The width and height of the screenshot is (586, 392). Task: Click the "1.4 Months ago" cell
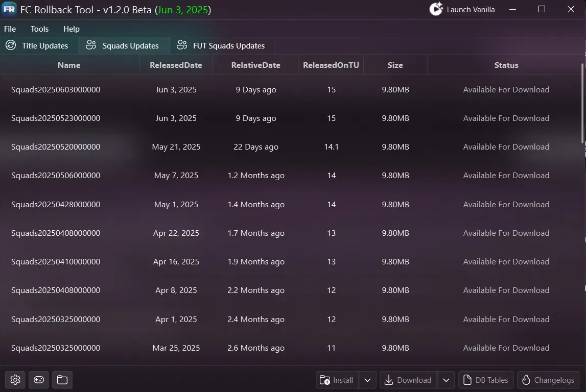(x=256, y=205)
